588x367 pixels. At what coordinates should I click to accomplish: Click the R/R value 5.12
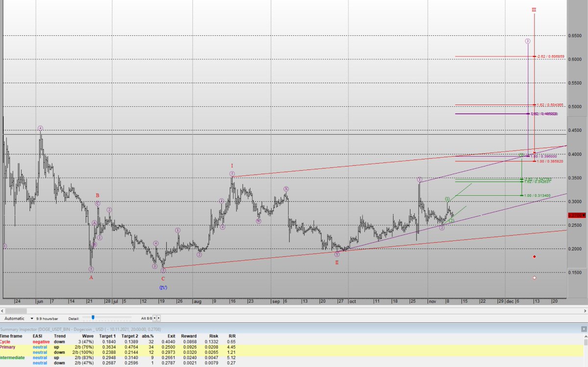tap(231, 358)
